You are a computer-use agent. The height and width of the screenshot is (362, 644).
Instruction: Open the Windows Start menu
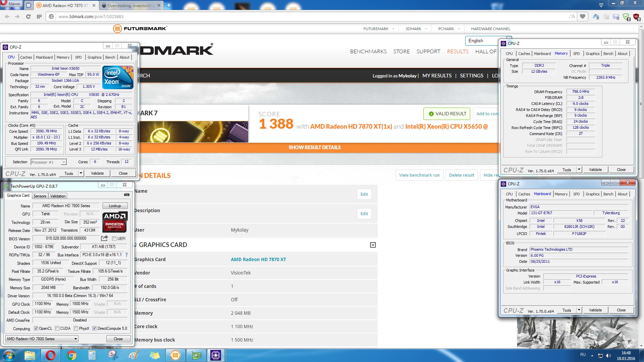[9, 355]
